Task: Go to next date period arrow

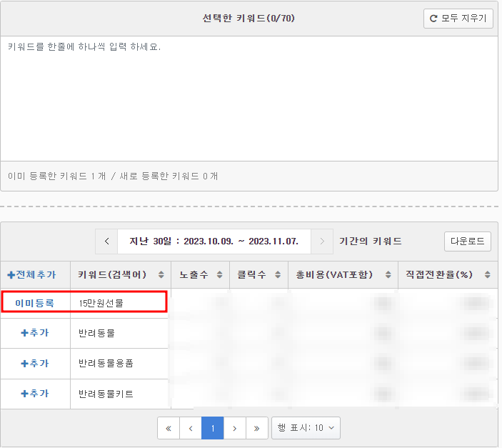Action: pyautogui.click(x=322, y=242)
